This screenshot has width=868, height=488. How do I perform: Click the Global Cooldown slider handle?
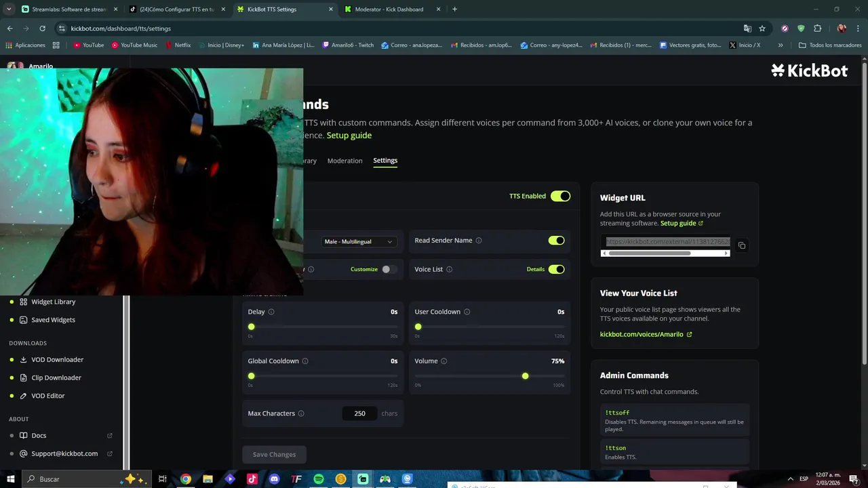click(252, 376)
